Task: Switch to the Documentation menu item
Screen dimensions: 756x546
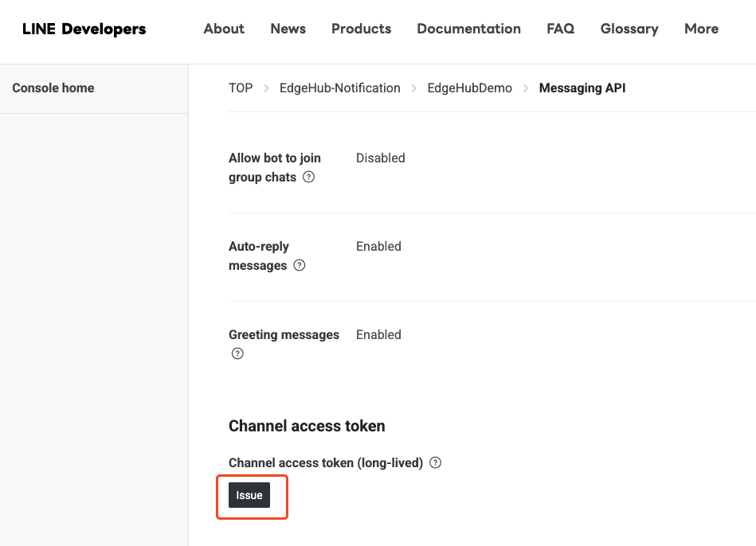Action: click(468, 29)
